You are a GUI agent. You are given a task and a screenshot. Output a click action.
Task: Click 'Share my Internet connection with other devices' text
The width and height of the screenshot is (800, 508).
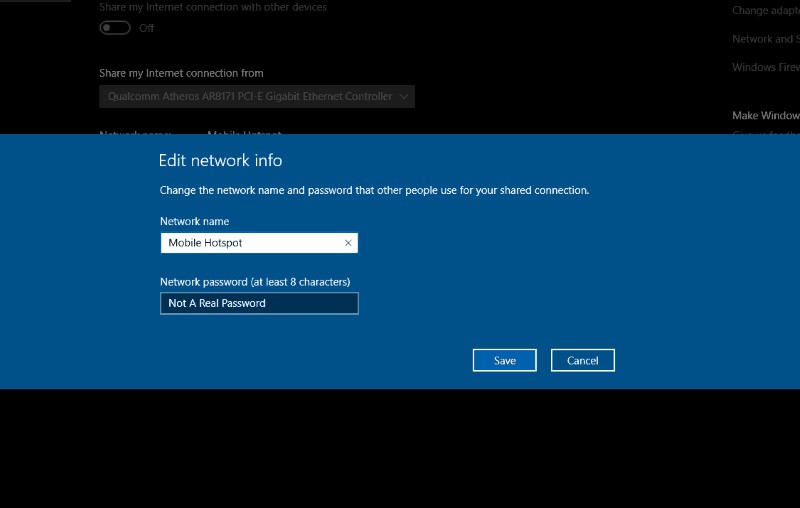point(213,7)
